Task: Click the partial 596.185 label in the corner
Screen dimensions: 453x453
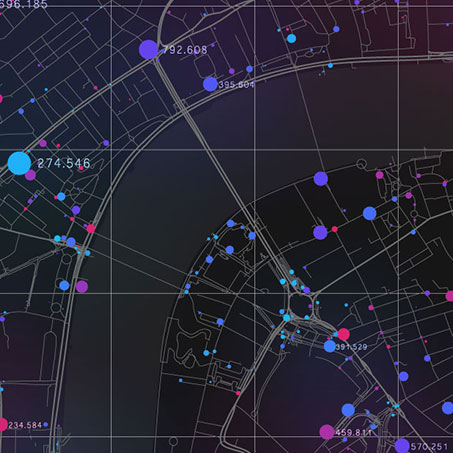Action: coord(23,4)
